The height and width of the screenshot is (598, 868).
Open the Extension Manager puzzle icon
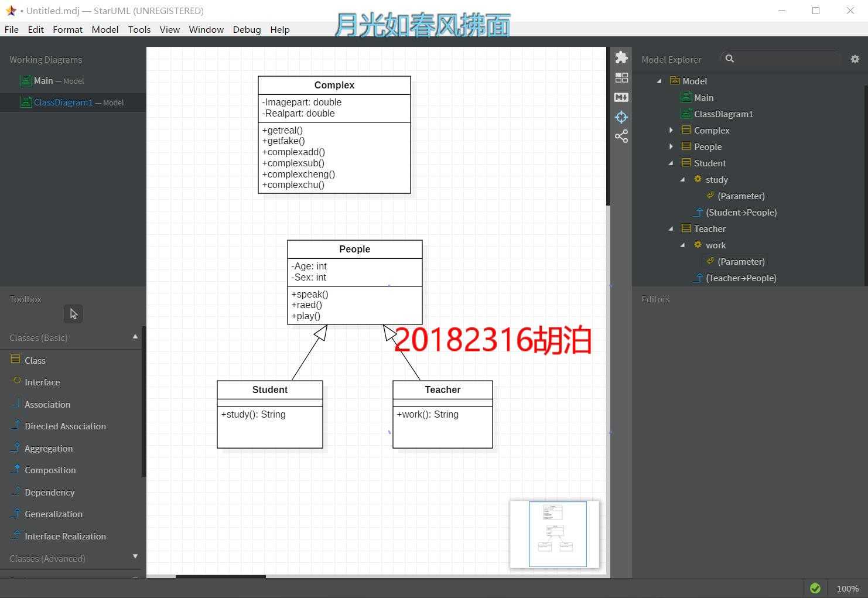[x=621, y=57]
